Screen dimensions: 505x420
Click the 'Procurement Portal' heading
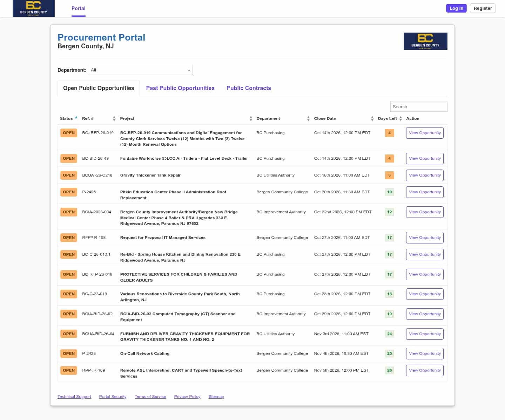coord(101,37)
